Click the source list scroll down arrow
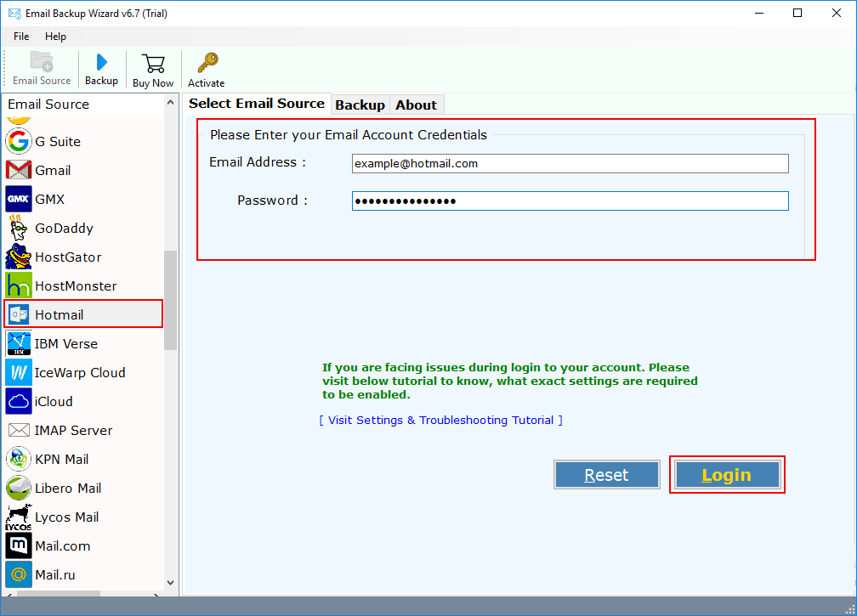Screen dimensions: 857x616 click(x=171, y=583)
